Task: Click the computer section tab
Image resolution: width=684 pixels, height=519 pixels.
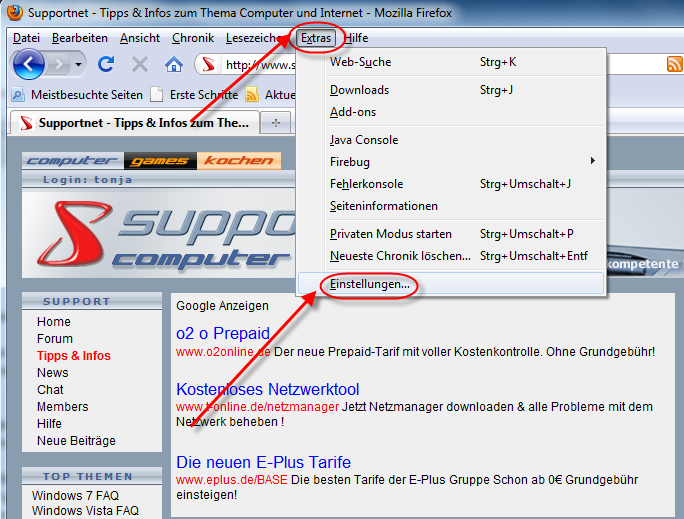Action: [x=73, y=161]
